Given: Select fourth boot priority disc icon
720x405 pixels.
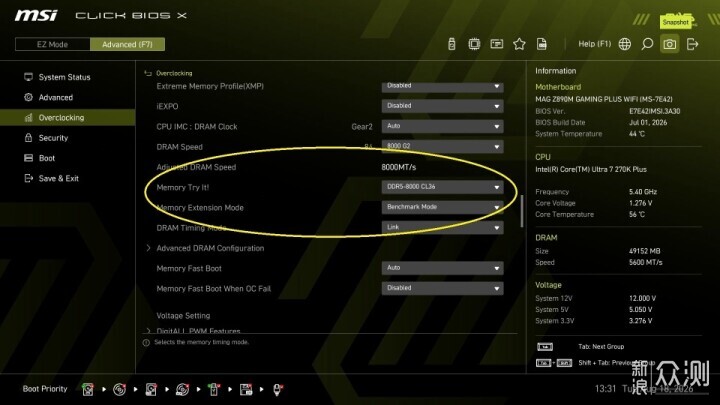Looking at the screenshot, I should tap(182, 389).
